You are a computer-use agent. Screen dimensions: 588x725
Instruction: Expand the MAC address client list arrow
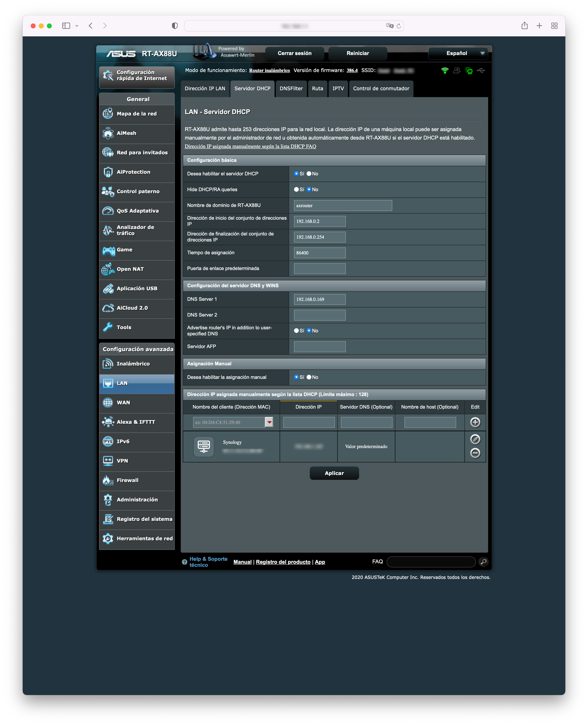269,422
